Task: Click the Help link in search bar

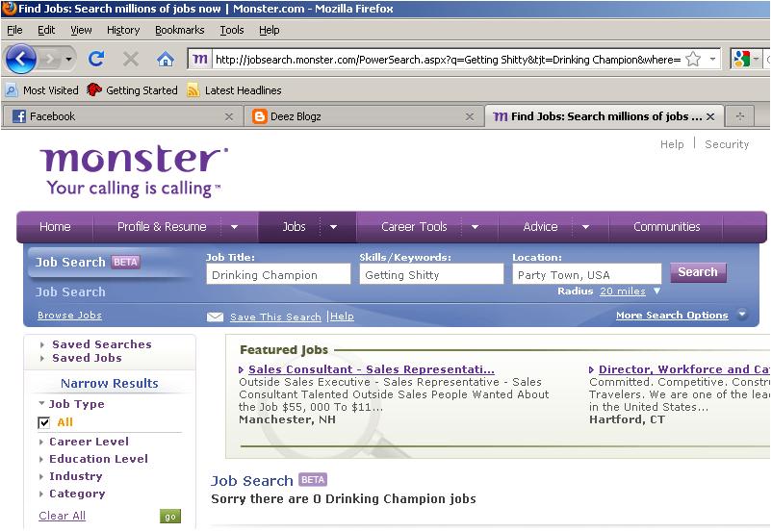Action: (342, 317)
